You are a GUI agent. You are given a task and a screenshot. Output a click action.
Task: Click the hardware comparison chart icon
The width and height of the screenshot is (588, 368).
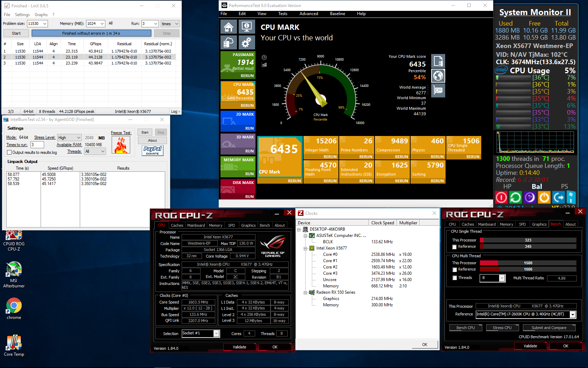pyautogui.click(x=439, y=90)
